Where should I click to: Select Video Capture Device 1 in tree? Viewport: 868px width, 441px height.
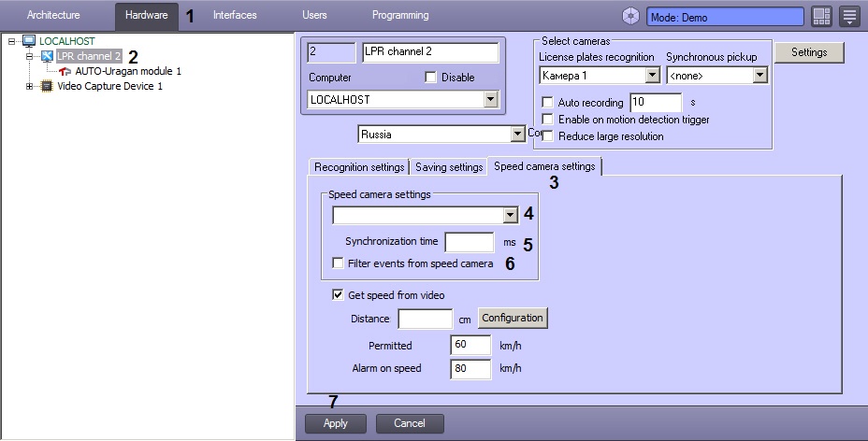pos(109,86)
